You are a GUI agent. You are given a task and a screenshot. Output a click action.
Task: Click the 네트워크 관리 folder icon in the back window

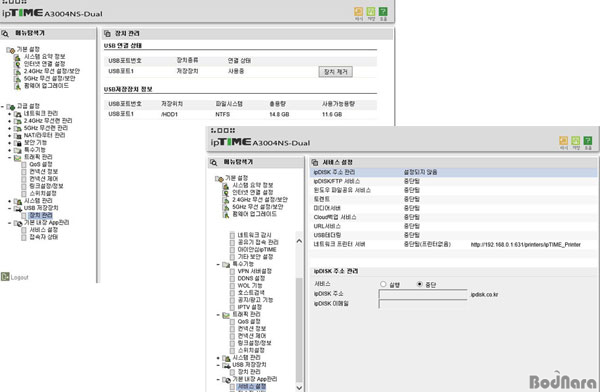tap(18, 114)
